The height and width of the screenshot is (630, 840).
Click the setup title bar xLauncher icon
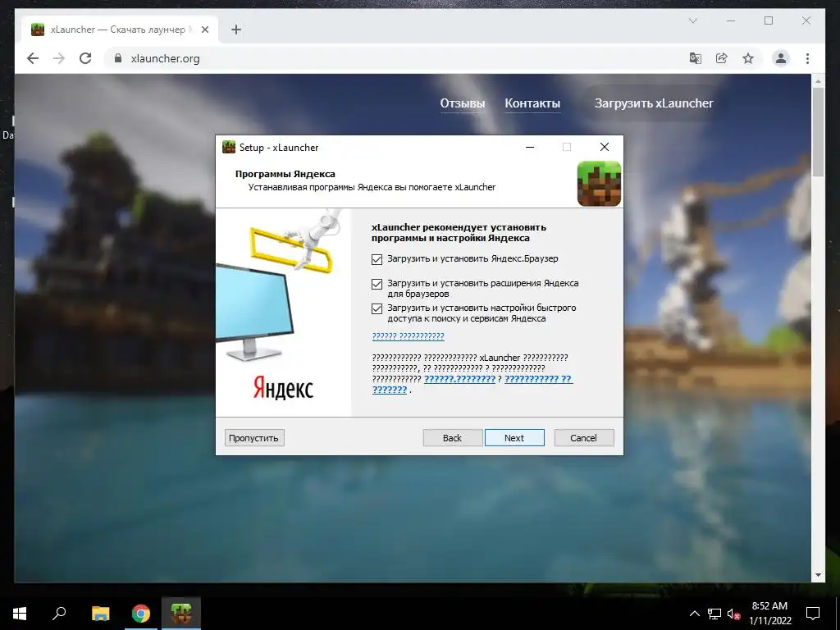pyautogui.click(x=229, y=148)
